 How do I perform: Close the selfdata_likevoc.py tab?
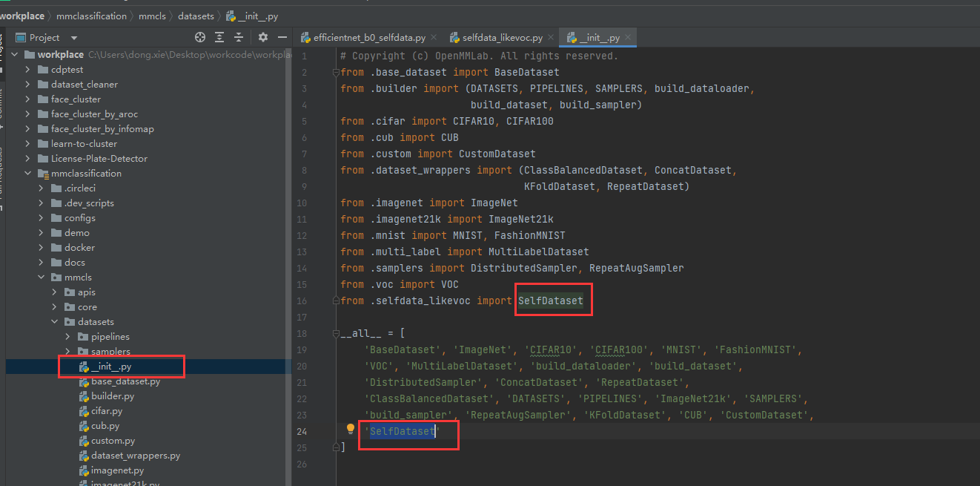(x=551, y=38)
